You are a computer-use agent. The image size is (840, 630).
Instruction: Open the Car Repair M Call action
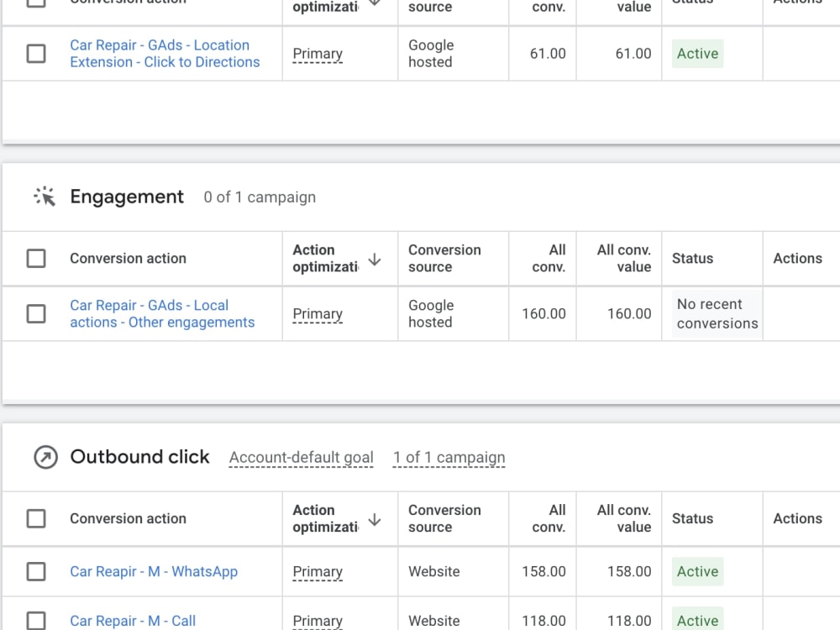click(x=133, y=621)
